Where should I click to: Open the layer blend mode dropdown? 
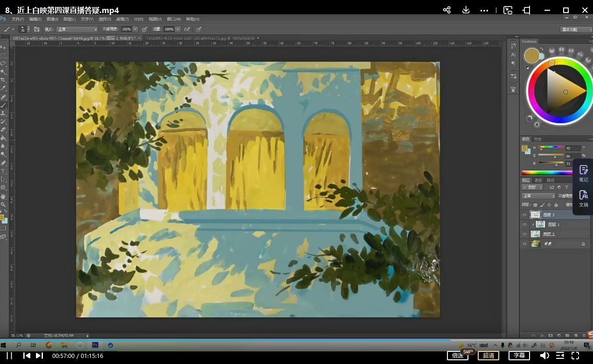click(537, 196)
